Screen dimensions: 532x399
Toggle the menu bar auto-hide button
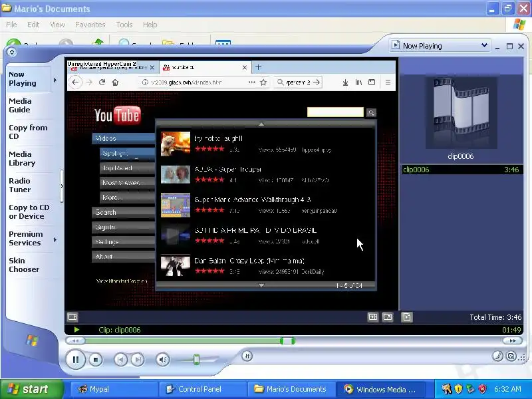coord(12,52)
